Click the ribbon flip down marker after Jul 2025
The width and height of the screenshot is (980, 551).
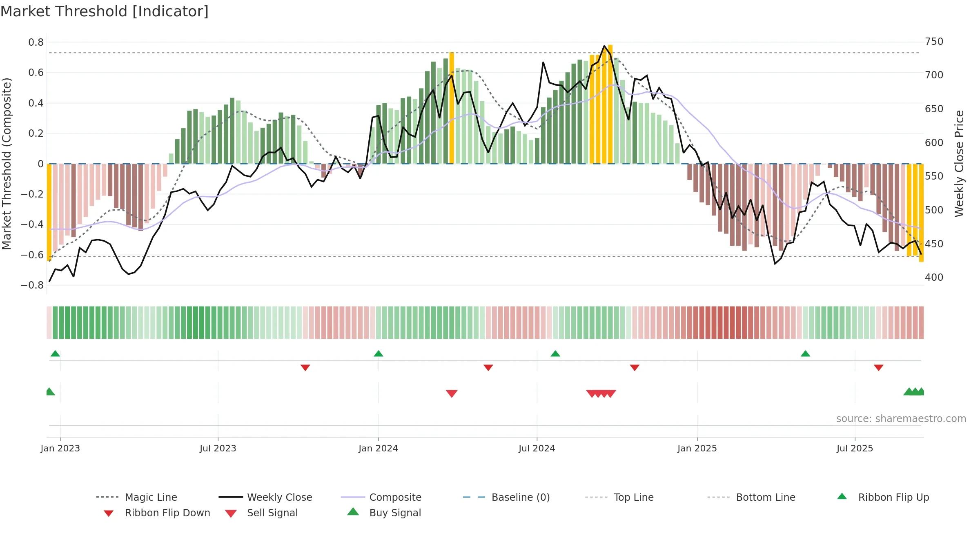pyautogui.click(x=879, y=368)
